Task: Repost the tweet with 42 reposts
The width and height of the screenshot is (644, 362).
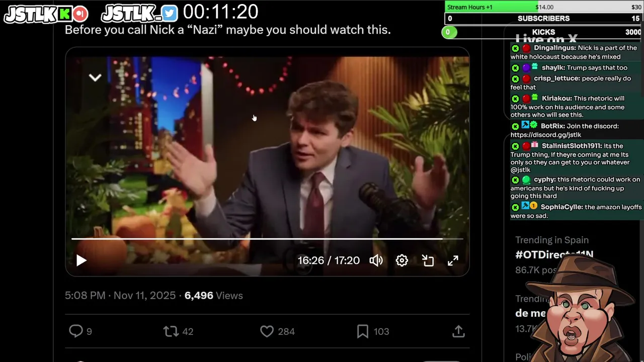Action: pyautogui.click(x=171, y=331)
